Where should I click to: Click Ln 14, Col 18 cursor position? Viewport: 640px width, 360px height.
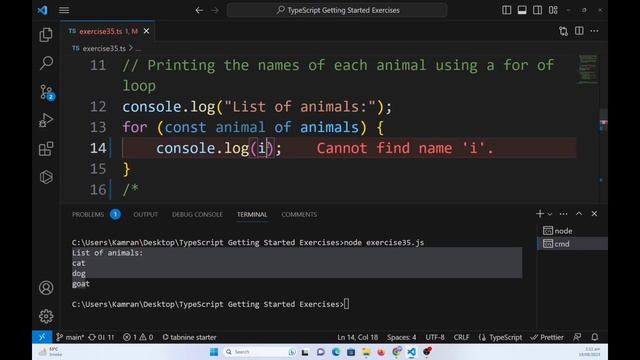(358, 337)
